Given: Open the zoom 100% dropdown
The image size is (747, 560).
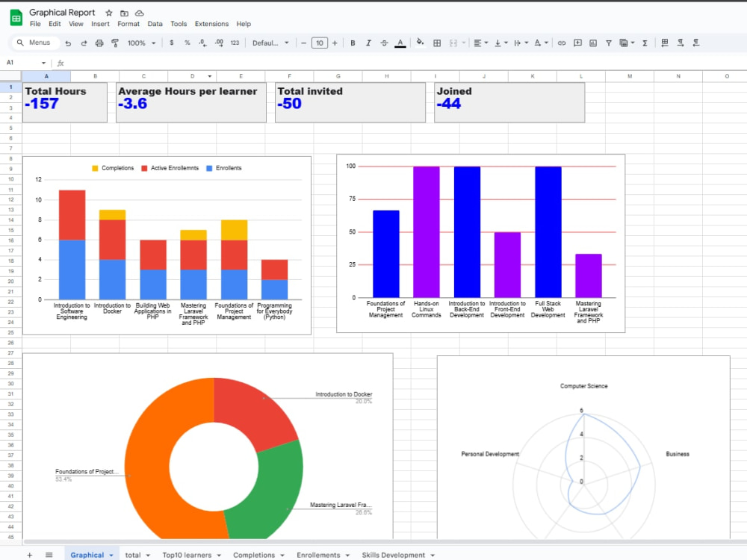Looking at the screenshot, I should coord(141,43).
